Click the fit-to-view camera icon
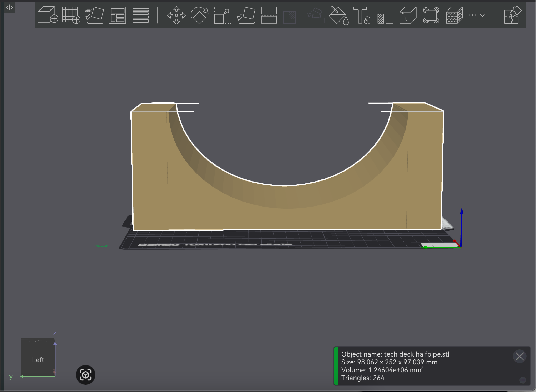536x392 pixels. coord(85,375)
